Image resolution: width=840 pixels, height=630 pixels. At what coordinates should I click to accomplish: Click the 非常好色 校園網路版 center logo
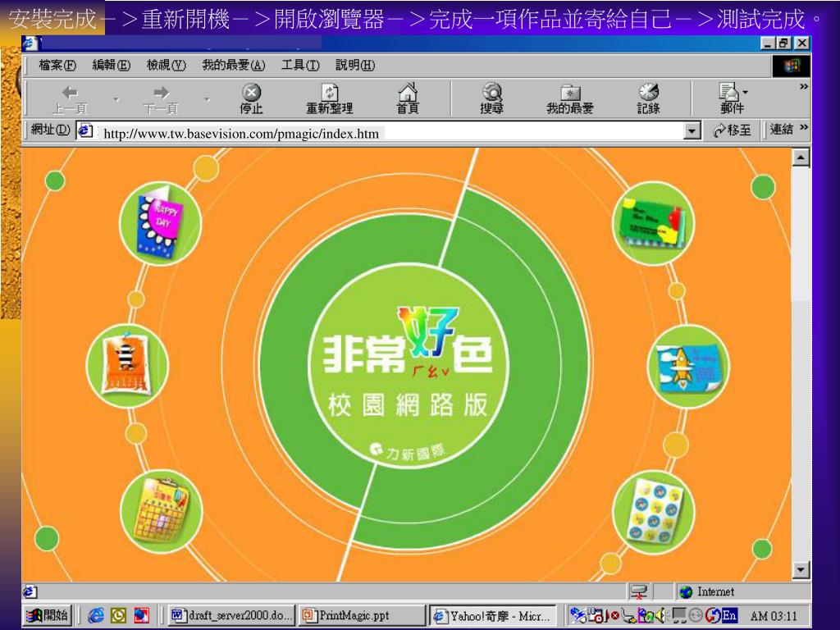click(x=409, y=364)
